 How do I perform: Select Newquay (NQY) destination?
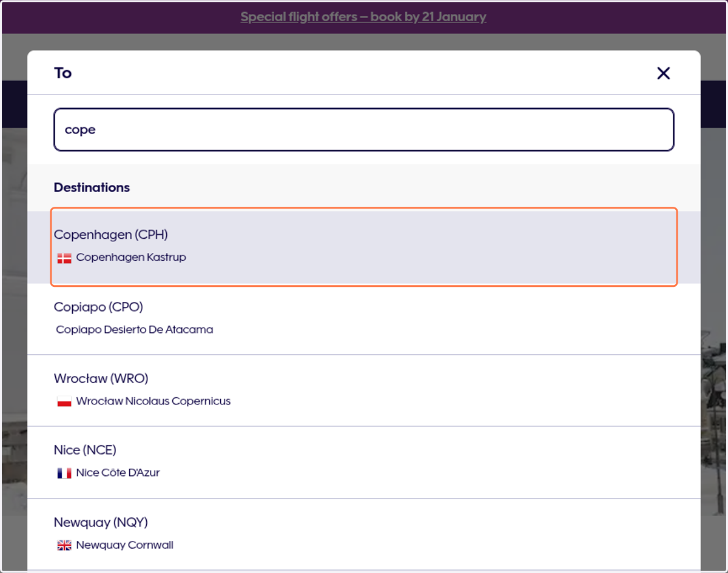(364, 534)
